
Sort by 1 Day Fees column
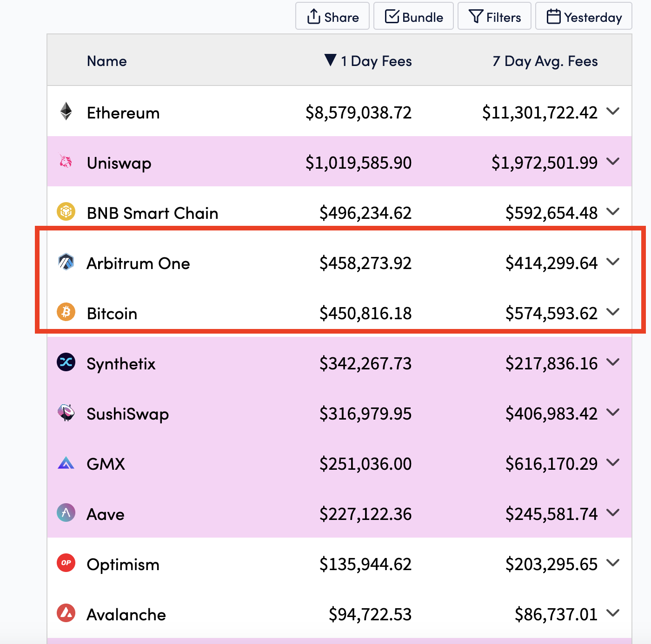point(368,61)
